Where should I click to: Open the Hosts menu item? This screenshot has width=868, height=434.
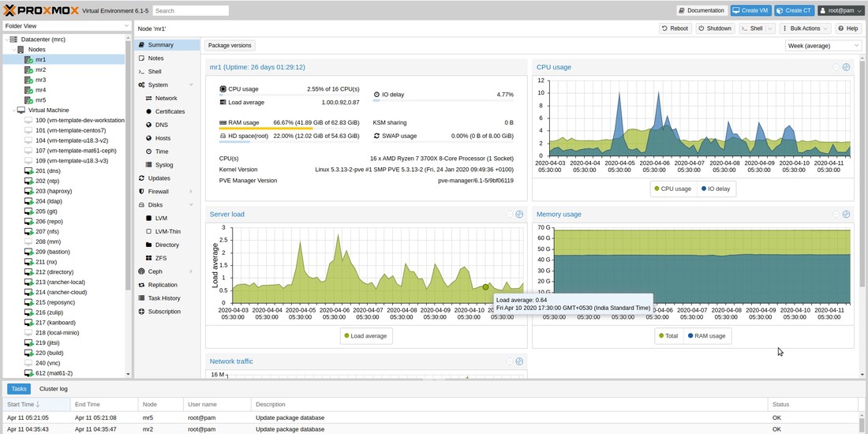[167, 138]
